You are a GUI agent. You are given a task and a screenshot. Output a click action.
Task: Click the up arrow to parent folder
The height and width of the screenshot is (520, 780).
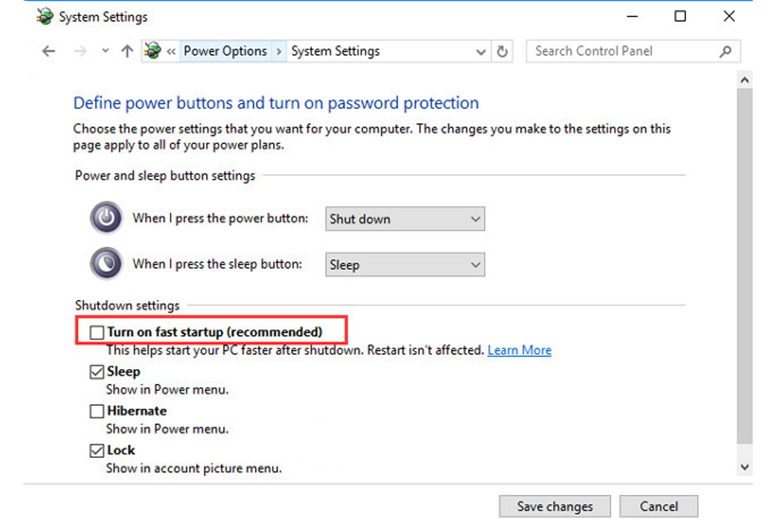click(x=127, y=51)
